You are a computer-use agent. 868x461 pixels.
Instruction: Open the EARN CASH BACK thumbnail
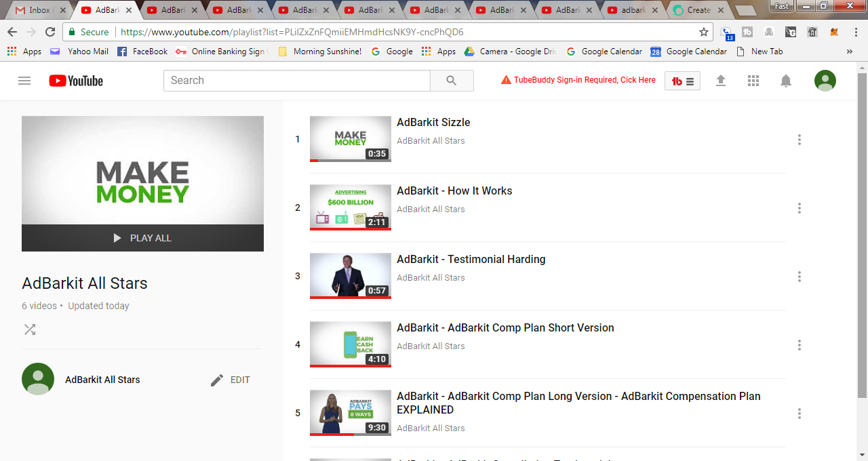351,344
